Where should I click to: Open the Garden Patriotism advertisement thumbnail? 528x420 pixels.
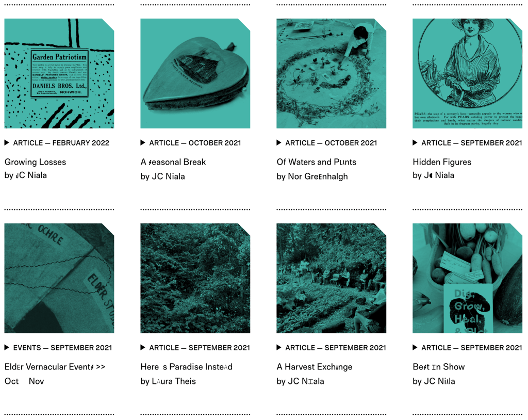[59, 73]
